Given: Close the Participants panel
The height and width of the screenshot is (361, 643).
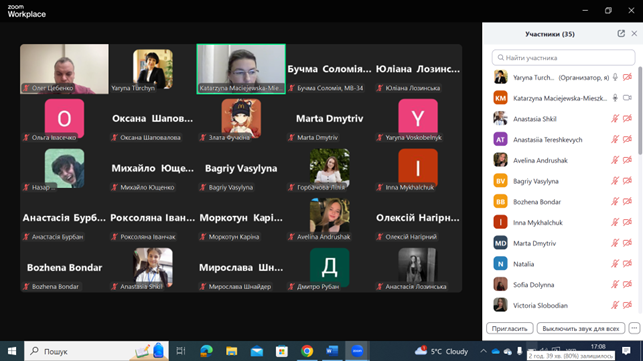Looking at the screenshot, I should pos(634,34).
